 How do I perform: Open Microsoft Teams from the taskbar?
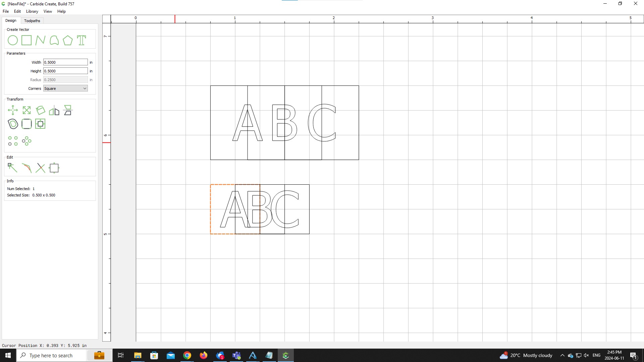236,355
